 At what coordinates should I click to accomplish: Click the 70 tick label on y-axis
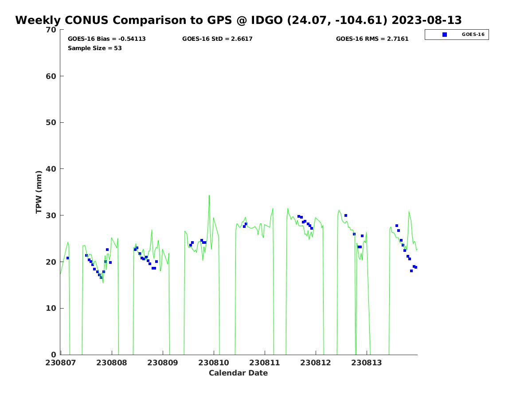tap(51, 30)
